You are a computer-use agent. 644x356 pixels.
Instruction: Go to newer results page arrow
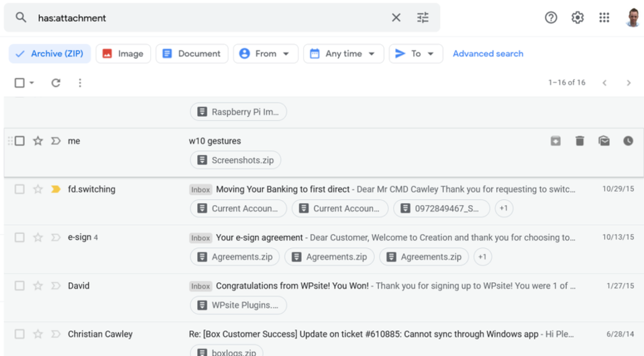tap(604, 83)
